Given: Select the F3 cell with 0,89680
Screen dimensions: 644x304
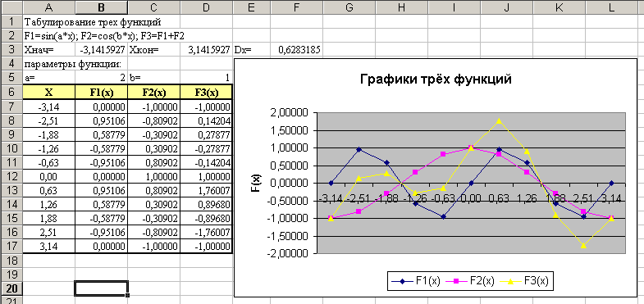Looking at the screenshot, I should tap(207, 204).
